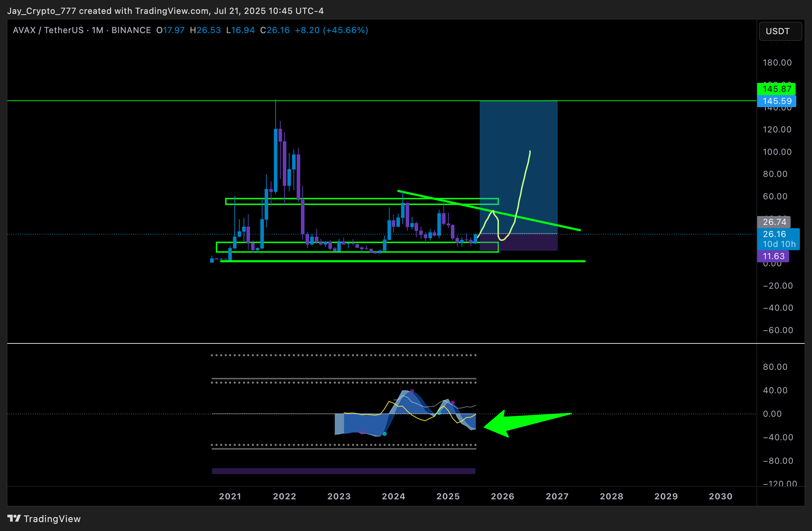812x531 pixels.
Task: Click the TradingView logo at bottom left
Action: [44, 519]
